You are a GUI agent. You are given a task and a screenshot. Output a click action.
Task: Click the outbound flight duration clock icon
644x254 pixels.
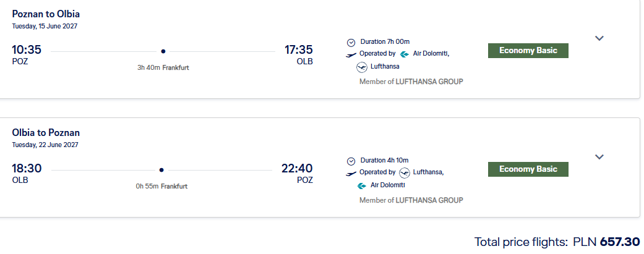tap(351, 42)
